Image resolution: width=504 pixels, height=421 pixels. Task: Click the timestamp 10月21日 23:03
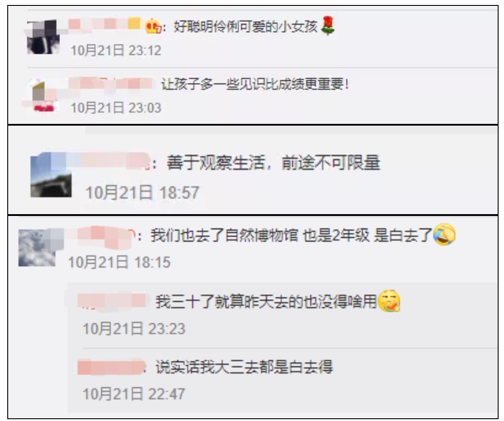click(116, 108)
